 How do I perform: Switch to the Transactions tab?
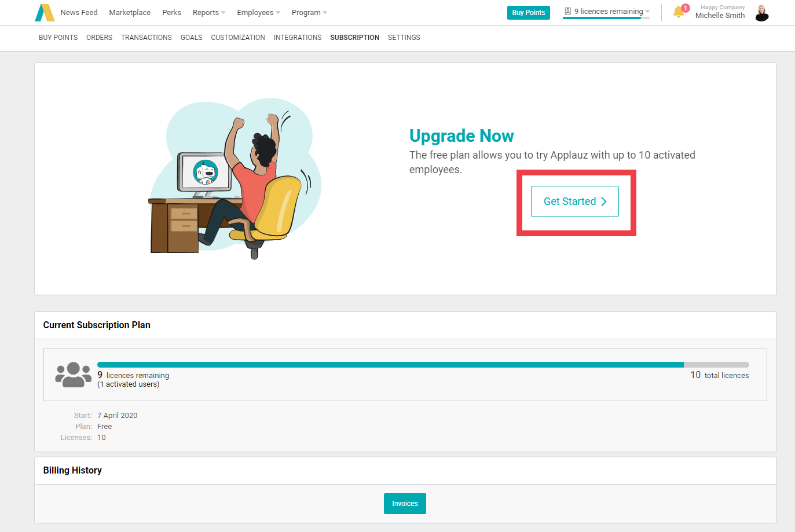coord(146,38)
